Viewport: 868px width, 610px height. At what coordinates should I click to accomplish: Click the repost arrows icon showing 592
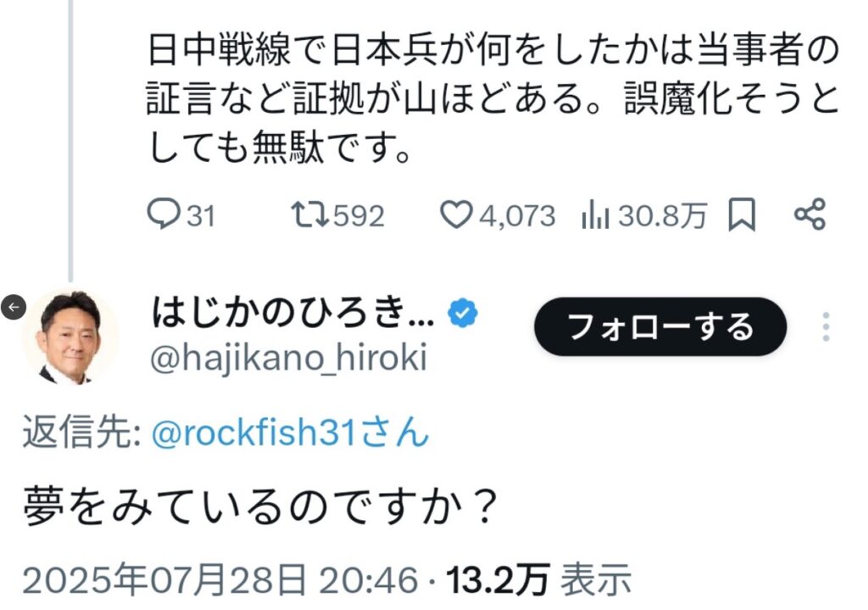coord(310,215)
